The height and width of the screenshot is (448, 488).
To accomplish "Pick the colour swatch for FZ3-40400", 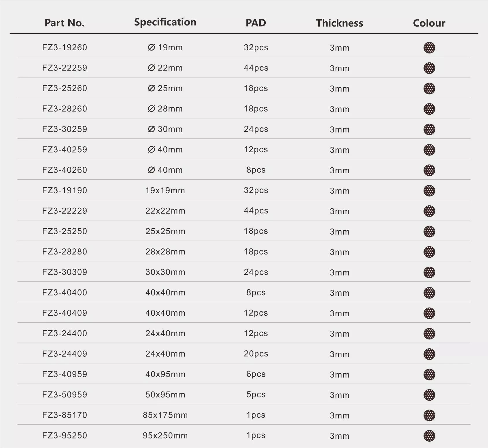I will [x=429, y=293].
